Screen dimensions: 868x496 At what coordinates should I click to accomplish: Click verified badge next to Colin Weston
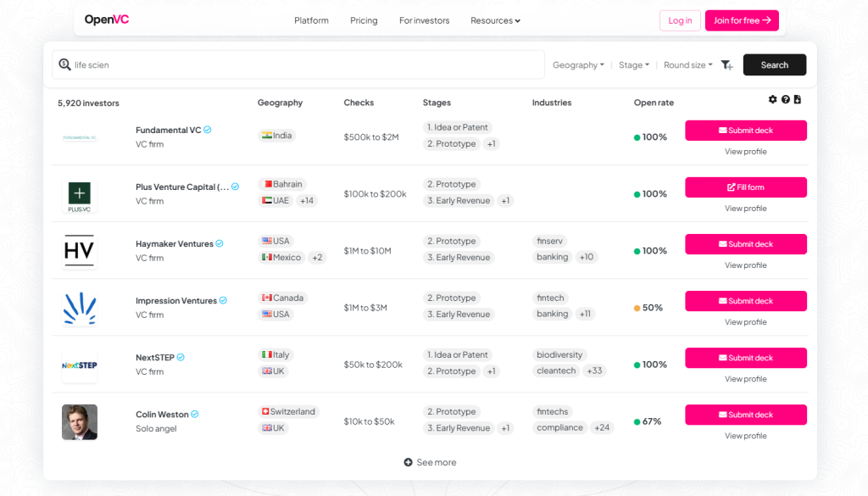pyautogui.click(x=195, y=415)
